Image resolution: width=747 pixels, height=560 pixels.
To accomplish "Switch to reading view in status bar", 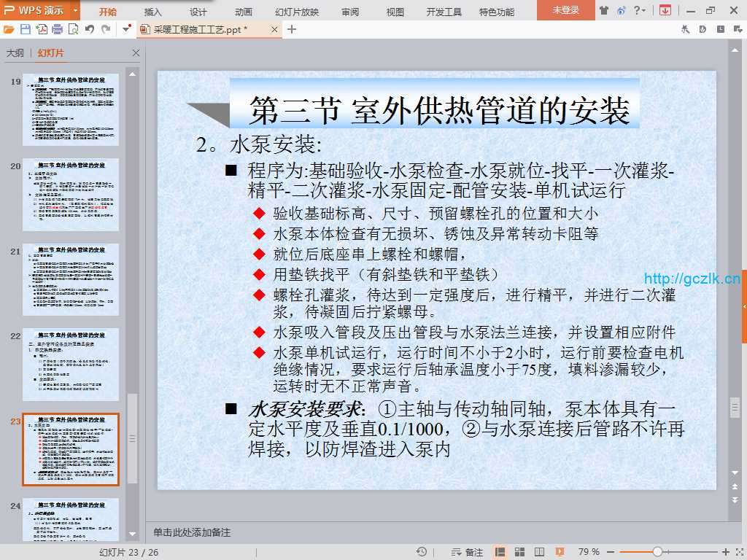I will (538, 552).
